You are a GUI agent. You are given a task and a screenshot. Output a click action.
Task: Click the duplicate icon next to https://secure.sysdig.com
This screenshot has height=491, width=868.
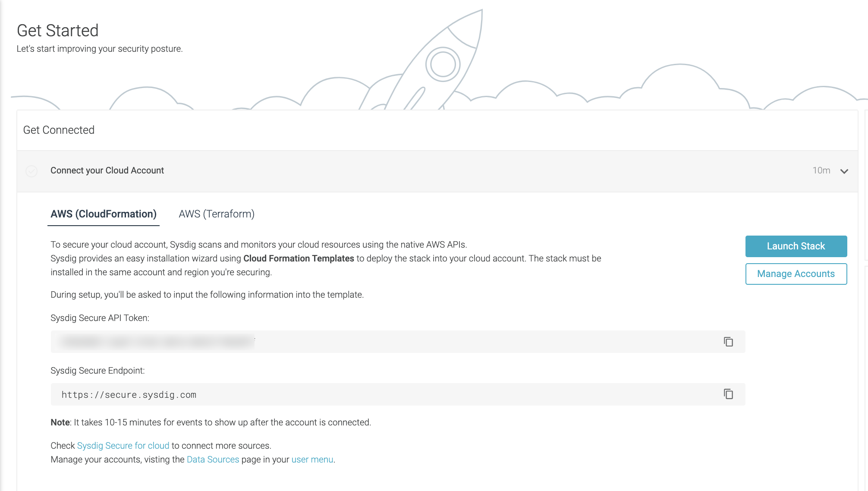point(729,394)
